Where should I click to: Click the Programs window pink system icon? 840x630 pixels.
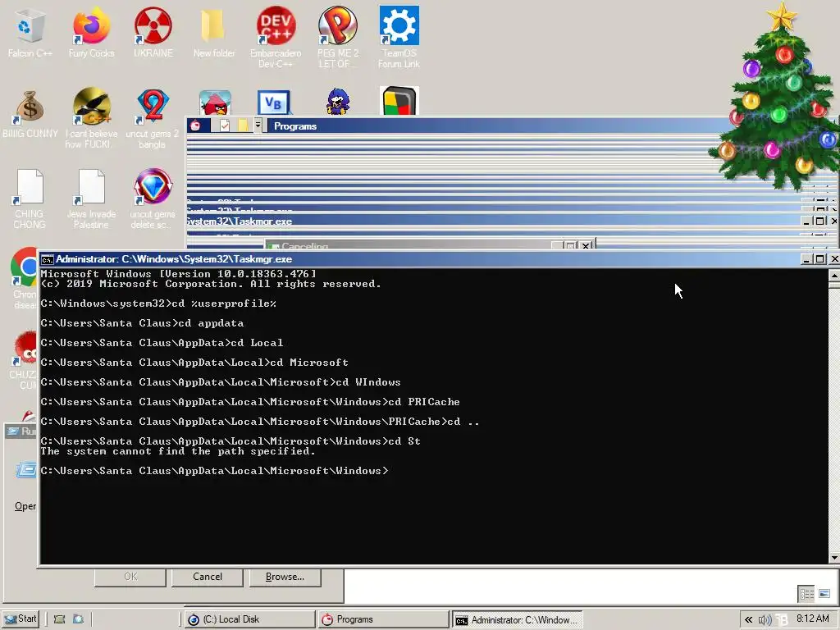tap(195, 126)
